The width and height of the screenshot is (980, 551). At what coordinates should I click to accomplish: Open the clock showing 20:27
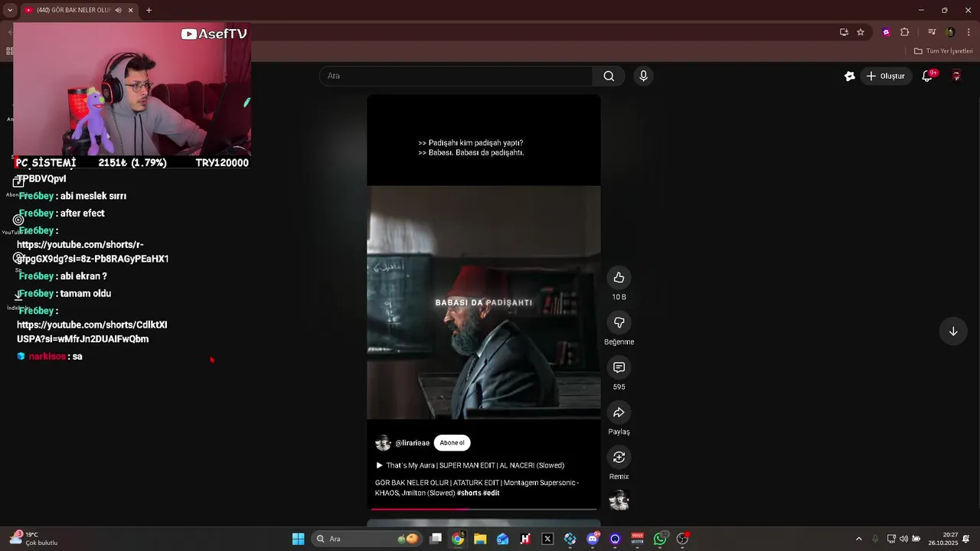pos(942,539)
